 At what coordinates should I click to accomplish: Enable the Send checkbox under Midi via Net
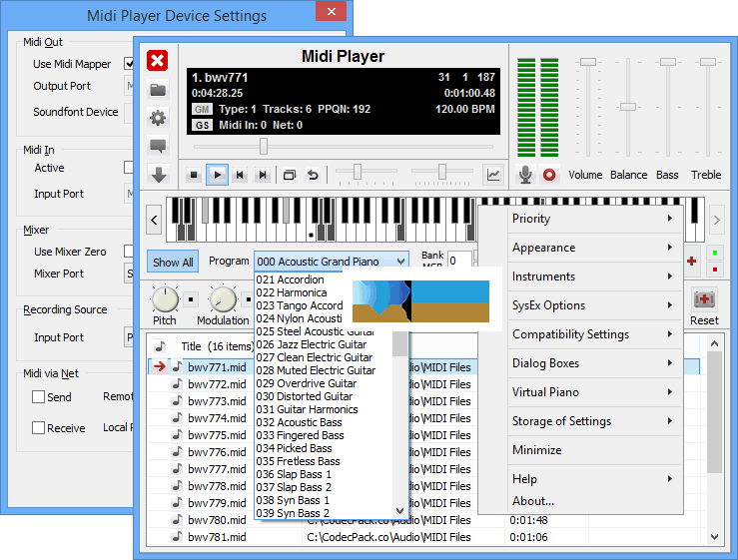(x=38, y=396)
